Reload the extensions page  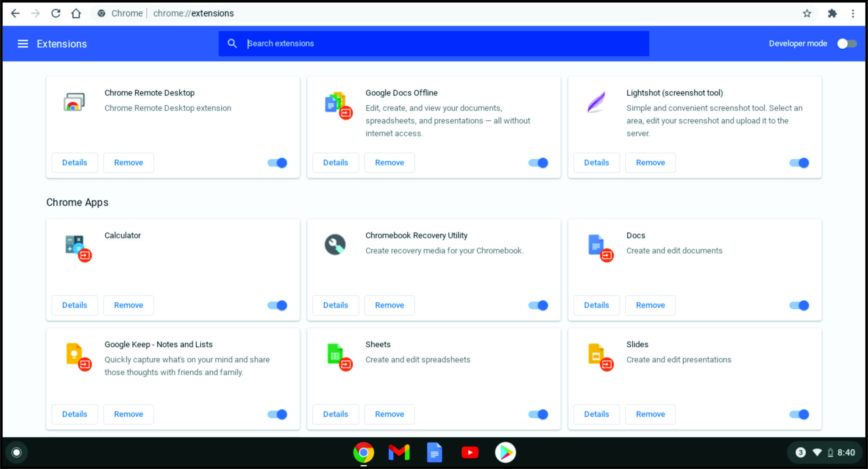(x=56, y=13)
